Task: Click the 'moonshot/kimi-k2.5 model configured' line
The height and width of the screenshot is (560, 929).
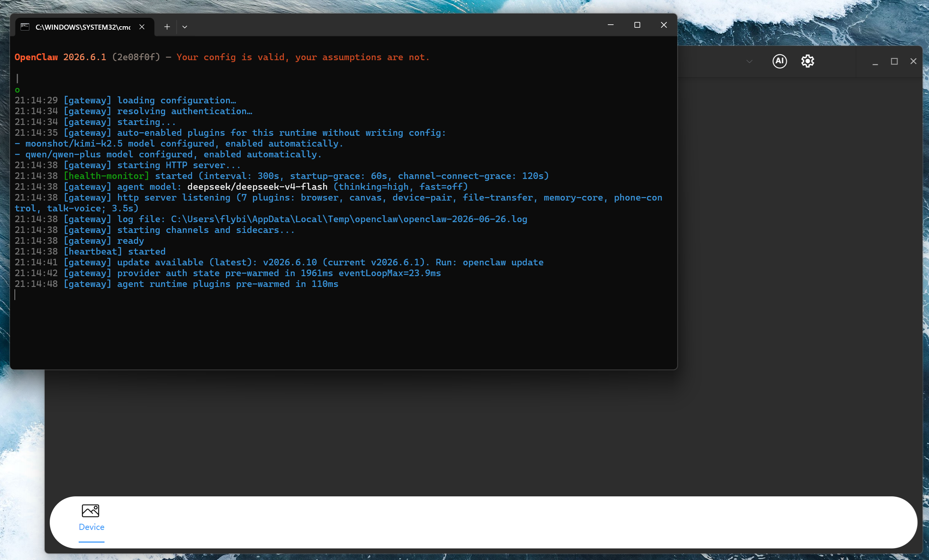Action: 179,143
